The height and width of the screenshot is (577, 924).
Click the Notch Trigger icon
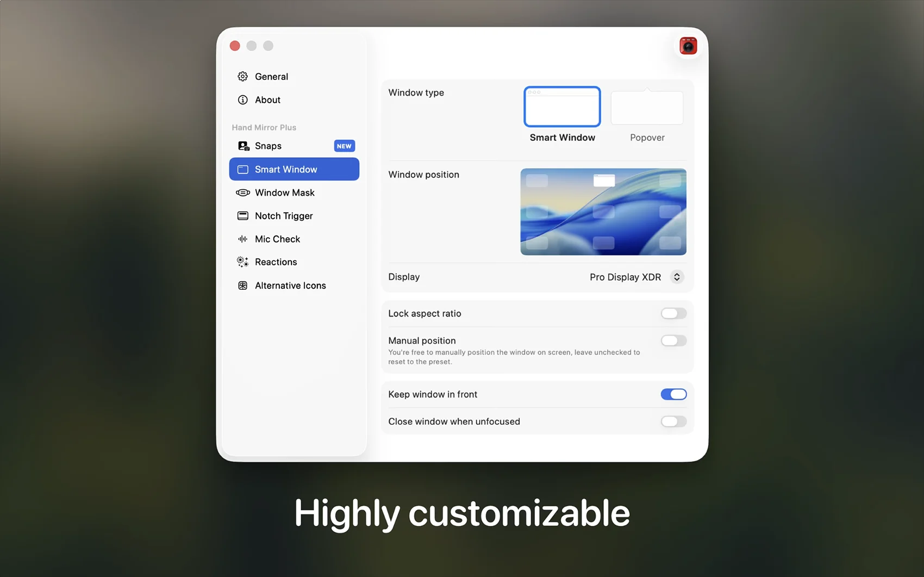pos(242,216)
